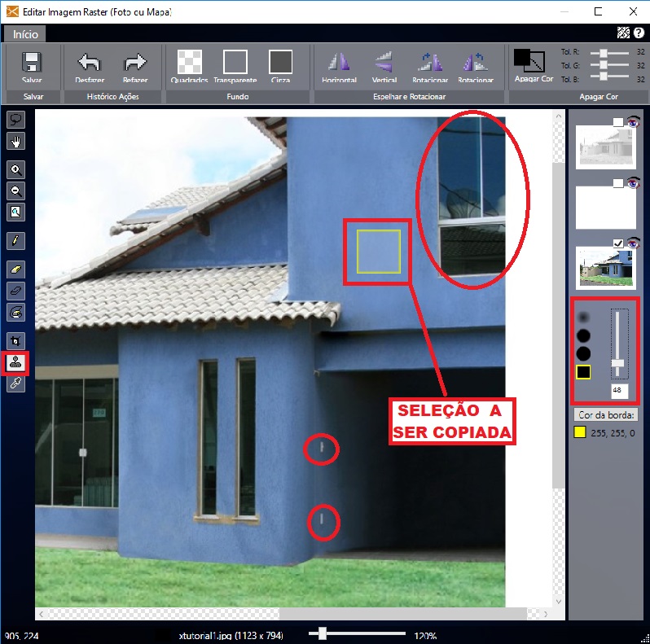Viewport: 650px width, 644px height.
Task: Uncheck the bottom color photo layer checkbox
Action: coord(618,243)
